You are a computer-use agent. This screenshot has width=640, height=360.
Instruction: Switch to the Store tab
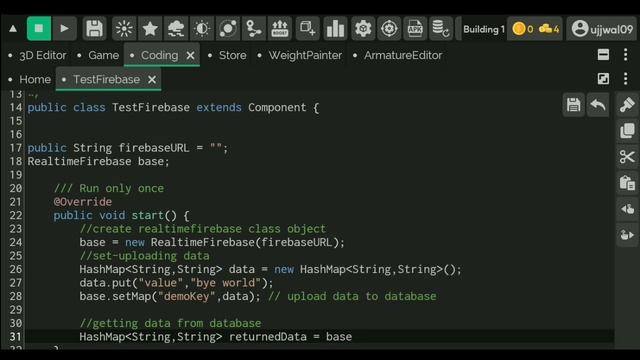coord(233,55)
